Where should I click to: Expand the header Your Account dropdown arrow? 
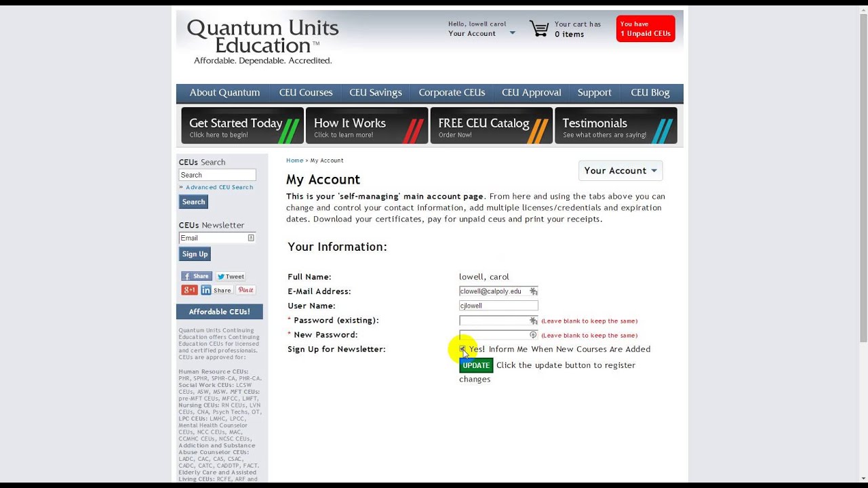512,33
